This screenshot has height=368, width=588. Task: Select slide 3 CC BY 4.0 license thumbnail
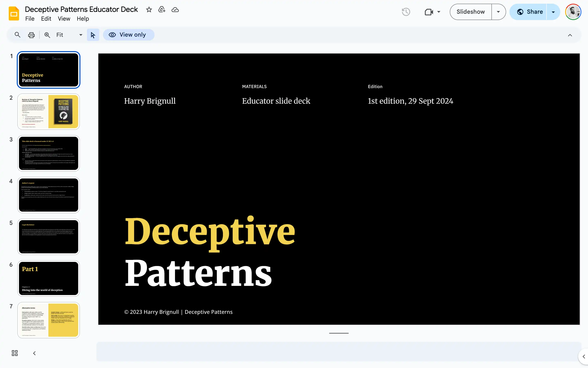(49, 153)
